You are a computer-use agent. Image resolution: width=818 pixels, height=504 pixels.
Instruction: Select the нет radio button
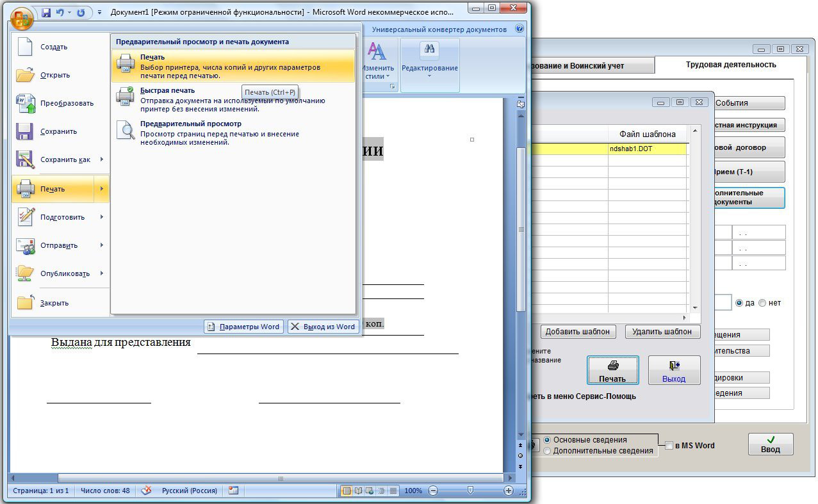[762, 303]
